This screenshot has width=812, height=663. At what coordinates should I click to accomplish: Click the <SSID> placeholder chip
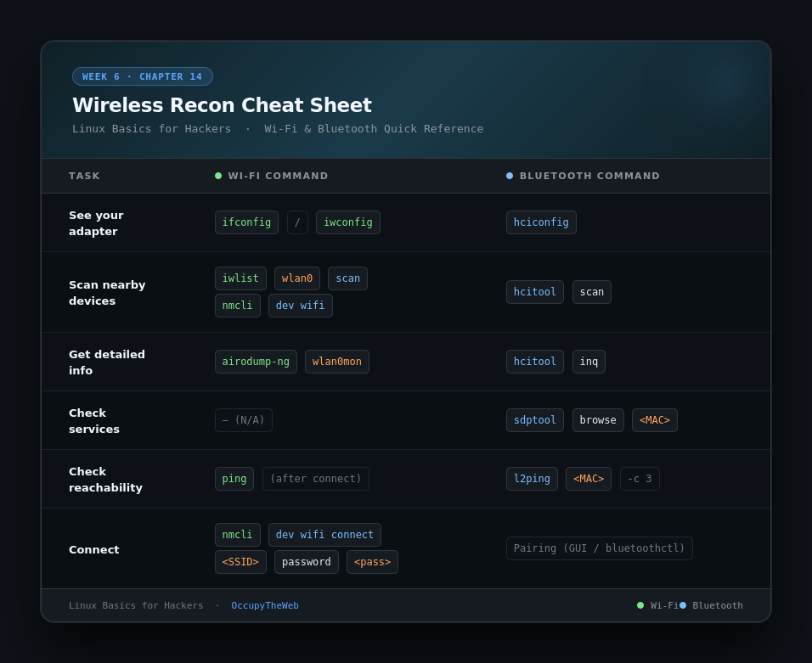(240, 562)
